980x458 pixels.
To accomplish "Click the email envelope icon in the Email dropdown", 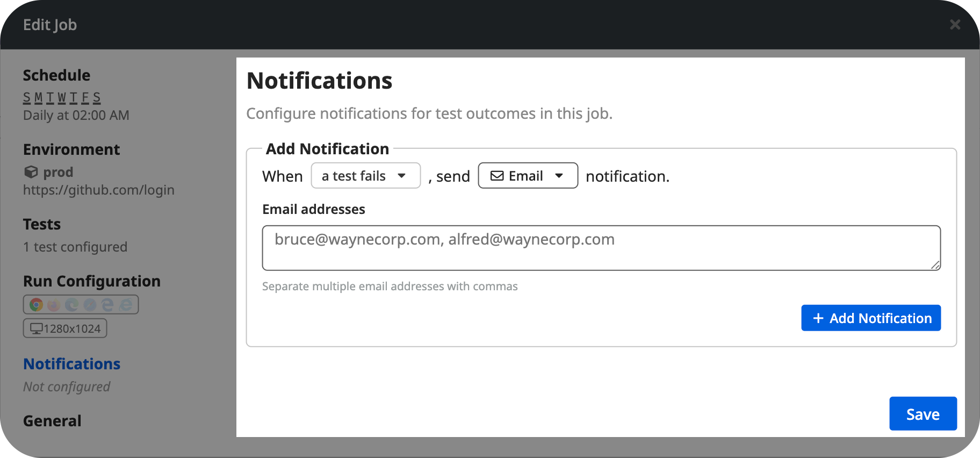I will tap(497, 175).
